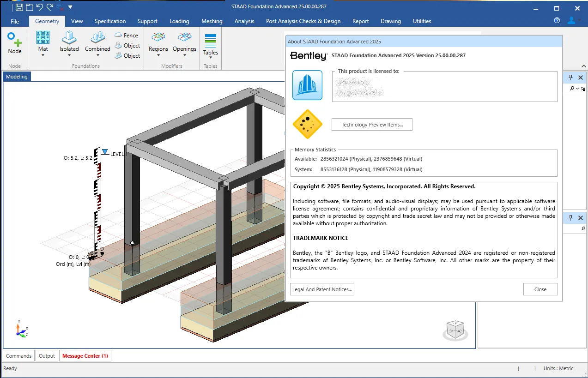Click the blue building product icon
Screen dimensions: 588x378
[307, 85]
